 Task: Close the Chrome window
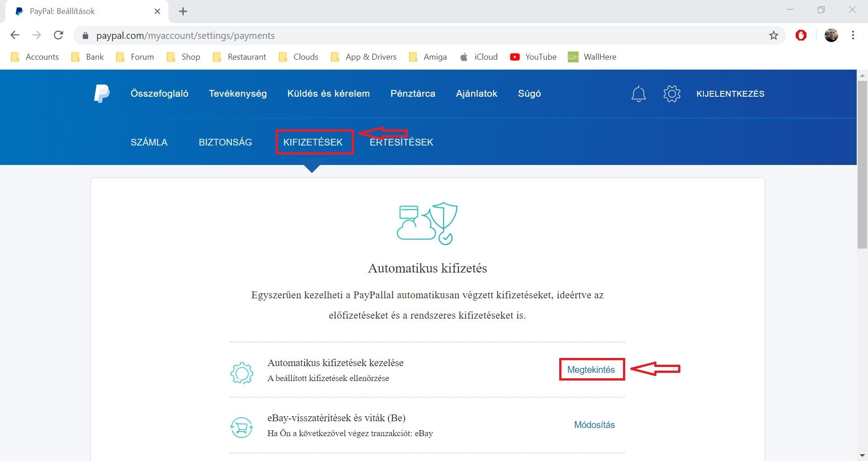[852, 9]
